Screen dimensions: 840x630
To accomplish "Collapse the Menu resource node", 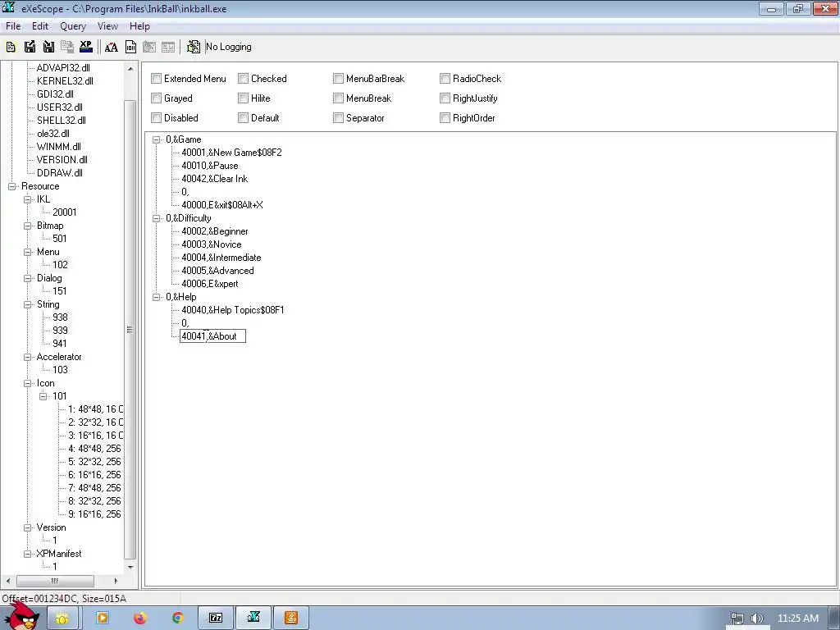I will tap(27, 253).
